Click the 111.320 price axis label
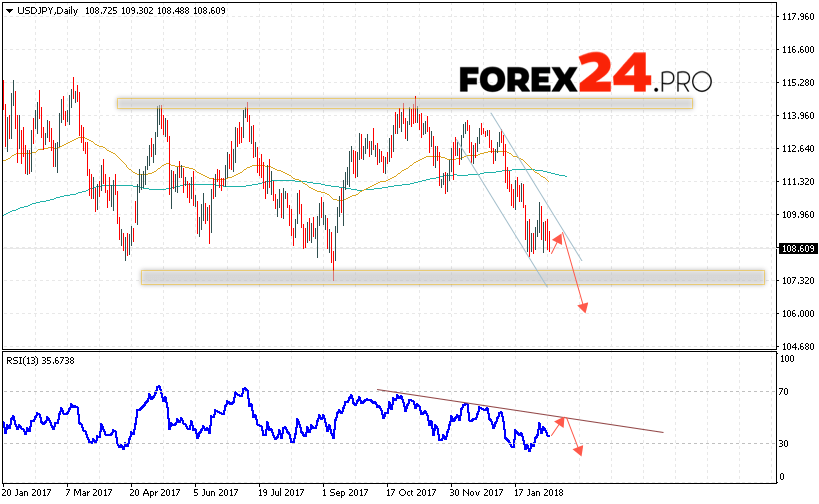 [798, 181]
